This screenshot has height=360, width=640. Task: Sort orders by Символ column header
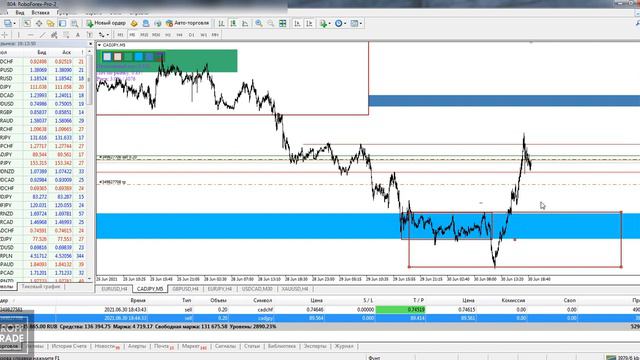(262, 300)
